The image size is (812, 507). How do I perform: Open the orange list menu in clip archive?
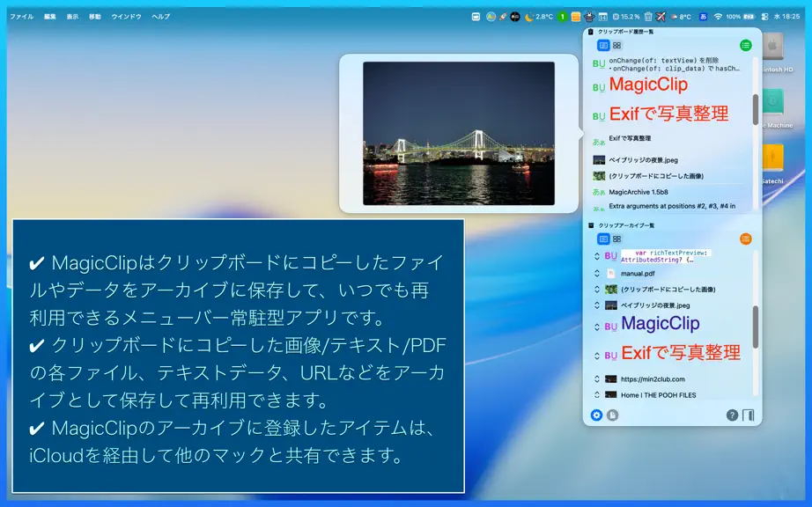coord(745,239)
